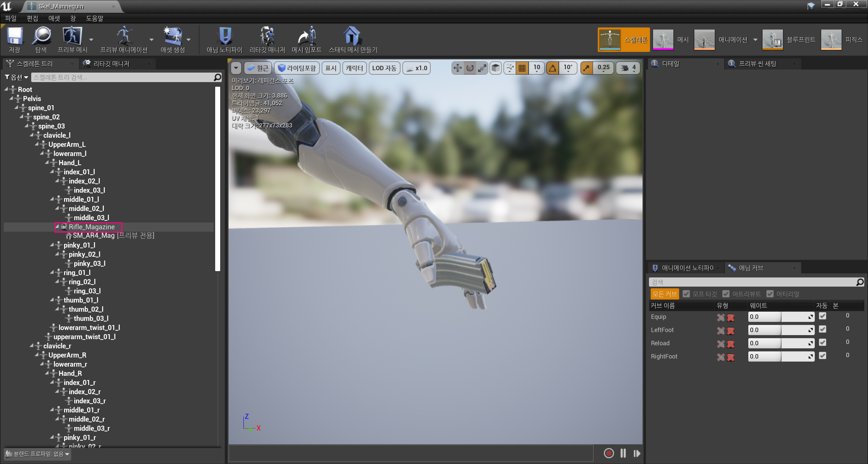This screenshot has height=464, width=868.
Task: Toggle the Material (머티리얼) curve filter checkbox
Action: (x=770, y=294)
